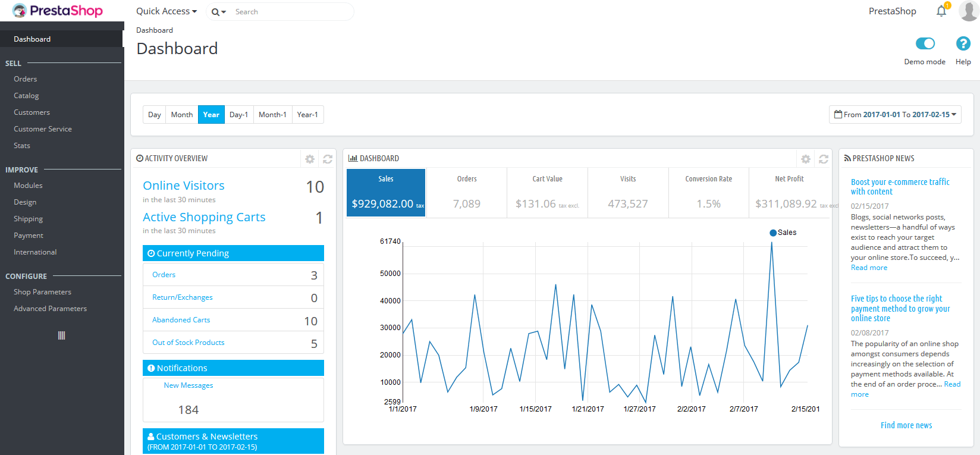Collapse the sidebar menu icon
This screenshot has height=455, width=980.
(61, 335)
